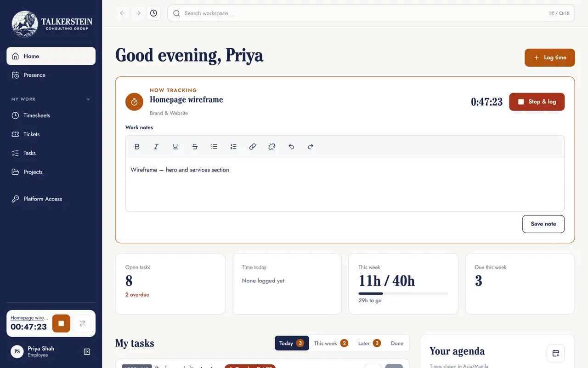The height and width of the screenshot is (368, 588).
Task: Remove link with the unlink icon
Action: (272, 147)
